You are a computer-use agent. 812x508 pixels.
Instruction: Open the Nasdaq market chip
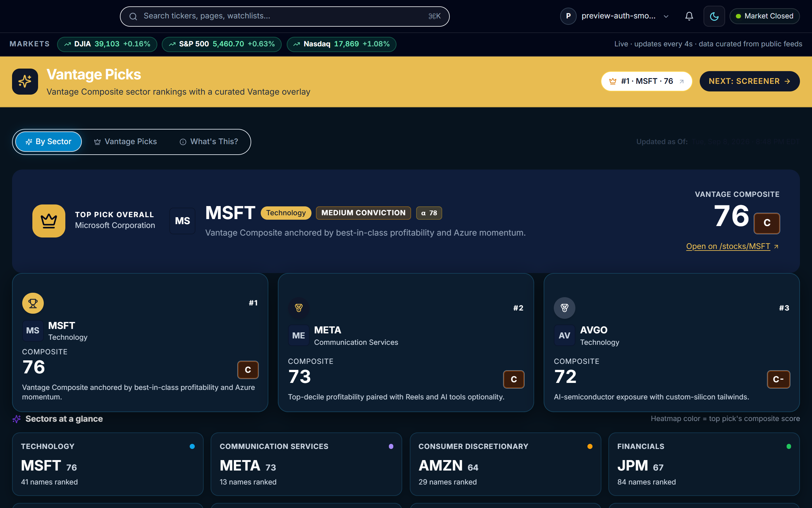(341, 44)
